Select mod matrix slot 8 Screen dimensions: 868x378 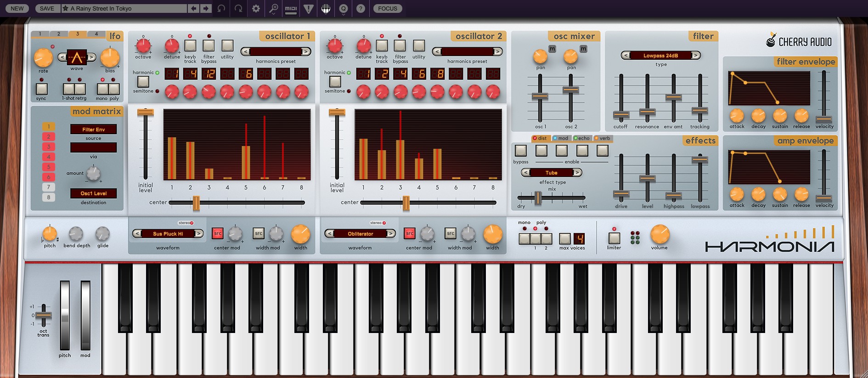tap(49, 197)
